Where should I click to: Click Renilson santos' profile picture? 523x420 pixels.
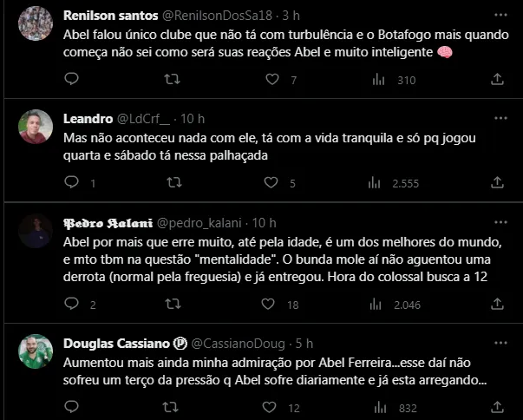[36, 23]
